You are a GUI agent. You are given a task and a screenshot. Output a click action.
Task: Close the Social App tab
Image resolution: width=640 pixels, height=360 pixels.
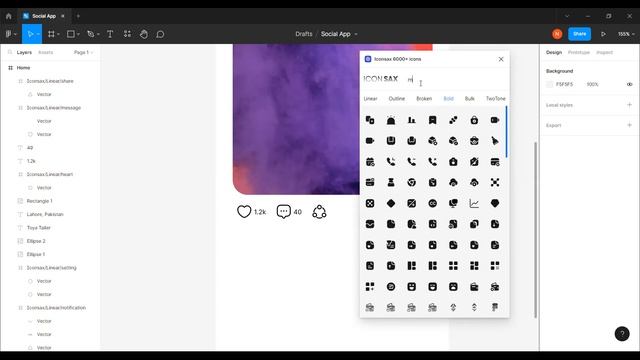tap(63, 16)
